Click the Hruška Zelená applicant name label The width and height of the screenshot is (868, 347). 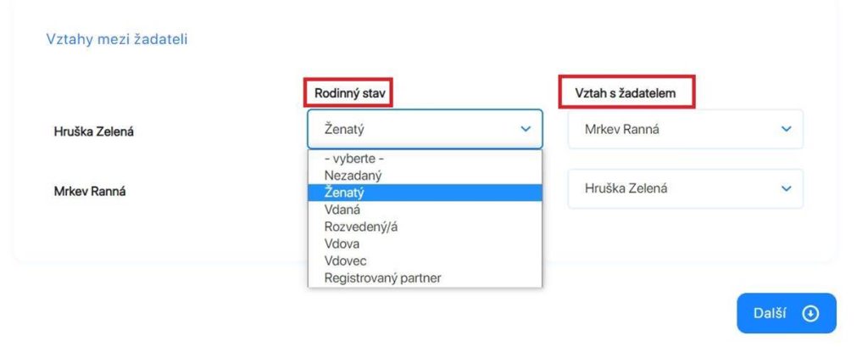(93, 132)
